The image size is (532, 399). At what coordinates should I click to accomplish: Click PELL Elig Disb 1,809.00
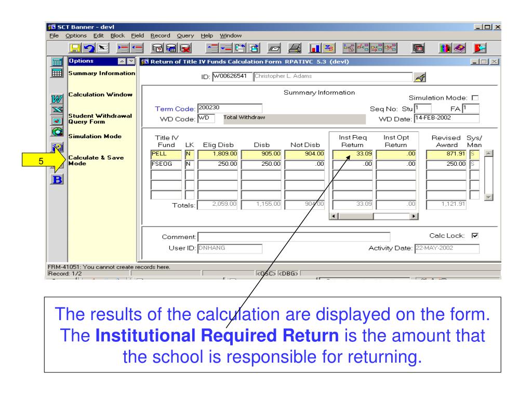[218, 154]
